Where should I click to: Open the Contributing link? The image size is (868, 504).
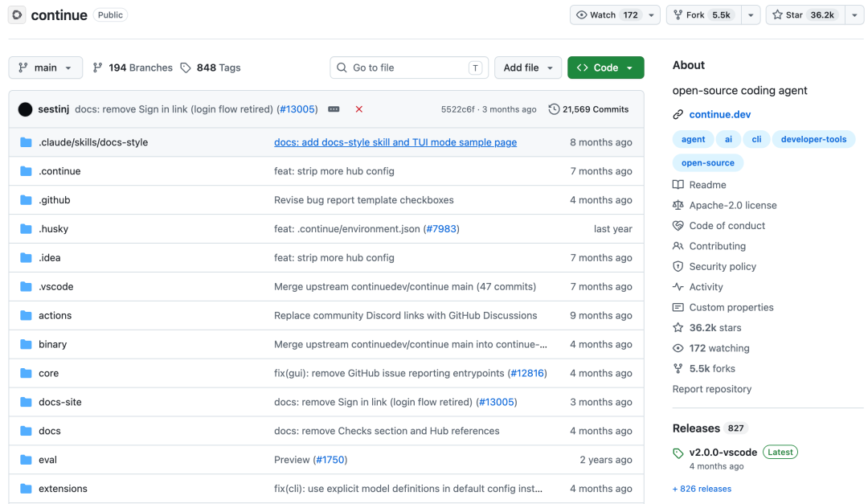point(718,246)
